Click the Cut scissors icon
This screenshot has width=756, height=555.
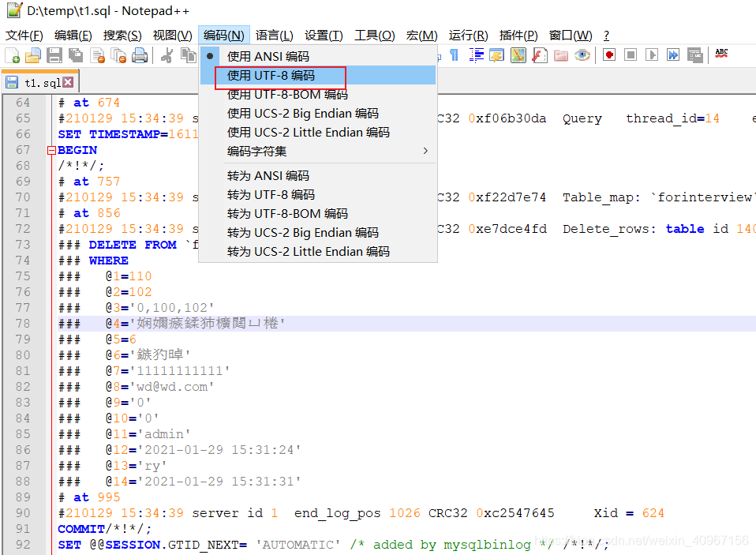click(167, 55)
